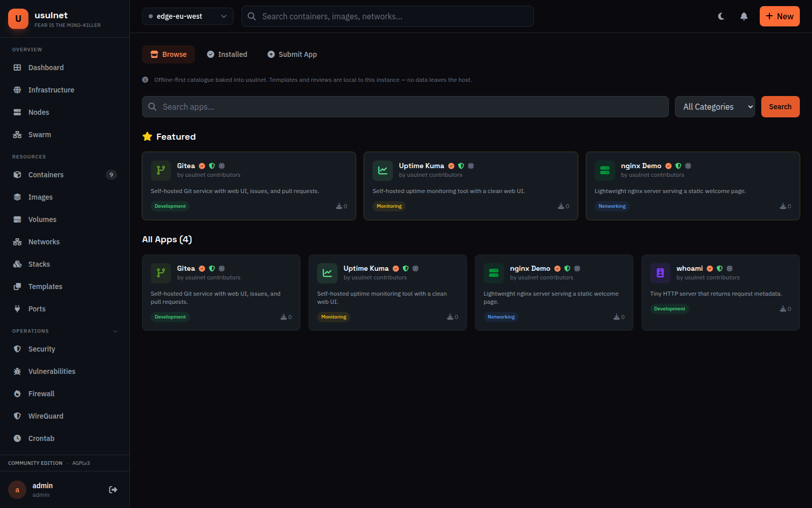Click the Monitoring tag on the All Apps Uptime Kuma card
The image size is (812, 508).
pyautogui.click(x=333, y=317)
